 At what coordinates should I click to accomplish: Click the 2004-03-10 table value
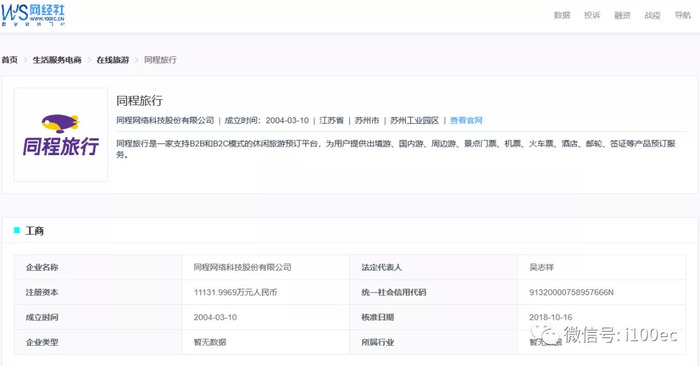click(215, 317)
